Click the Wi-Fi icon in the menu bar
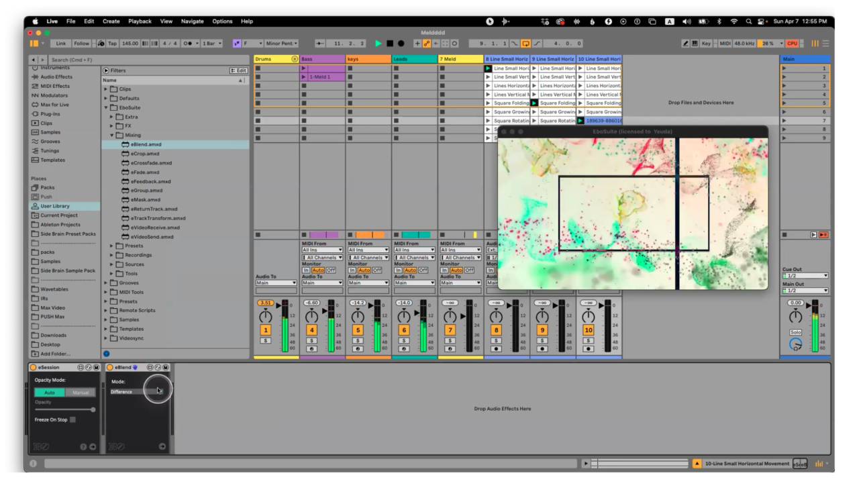Viewport: 859px width, 504px height. (734, 21)
